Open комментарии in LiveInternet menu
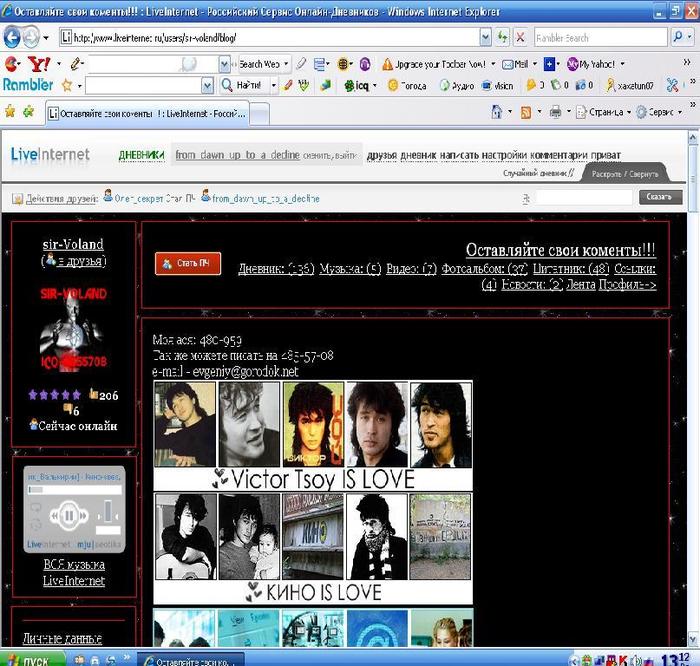 point(559,155)
